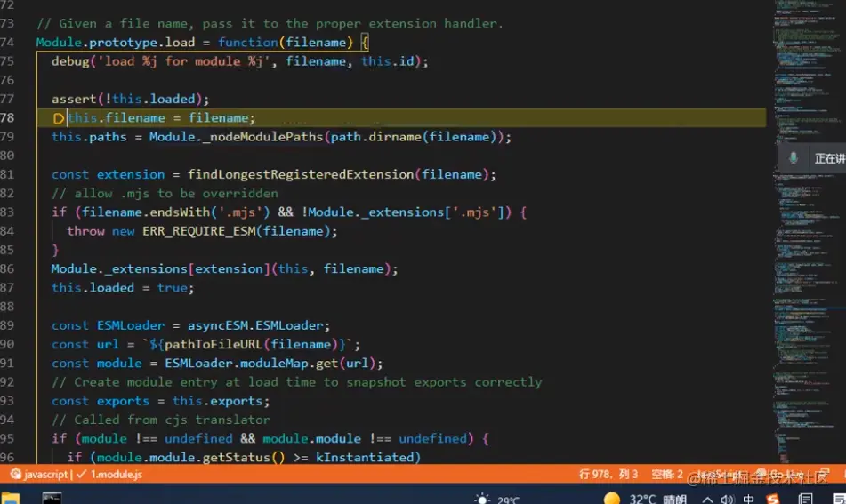Viewport: 846px width, 504px height.
Task: Open the terminal icon in taskbar
Action: click(52, 498)
